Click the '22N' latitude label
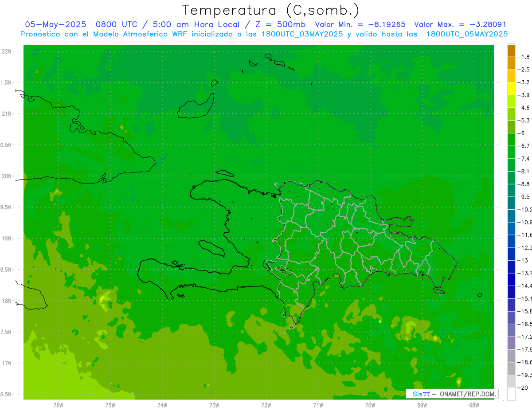532x411 pixels. (7, 51)
